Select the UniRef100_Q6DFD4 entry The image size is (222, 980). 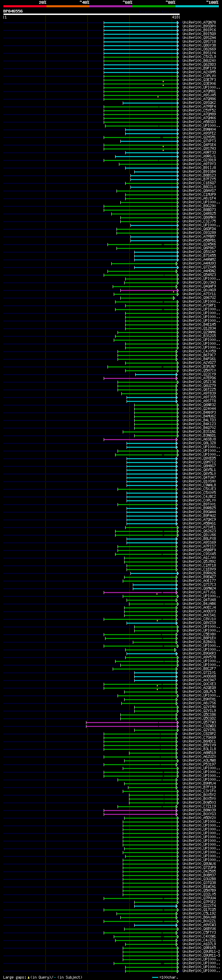(199, 229)
